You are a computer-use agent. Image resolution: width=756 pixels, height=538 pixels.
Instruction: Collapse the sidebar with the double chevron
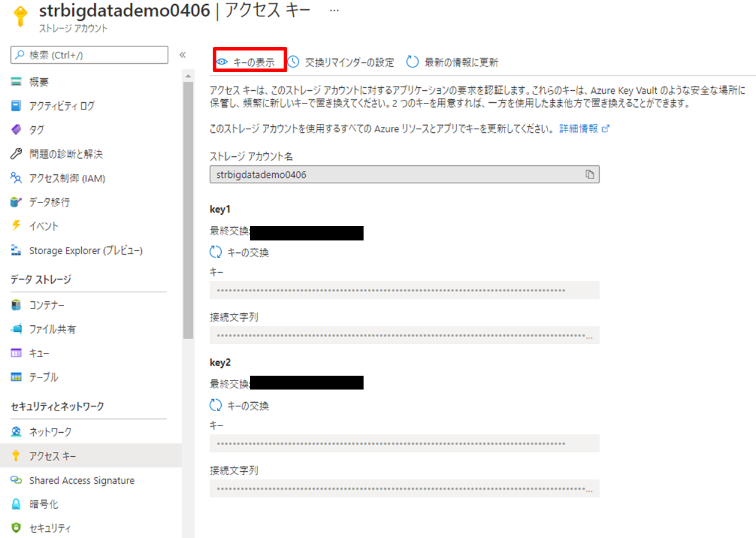pos(183,55)
